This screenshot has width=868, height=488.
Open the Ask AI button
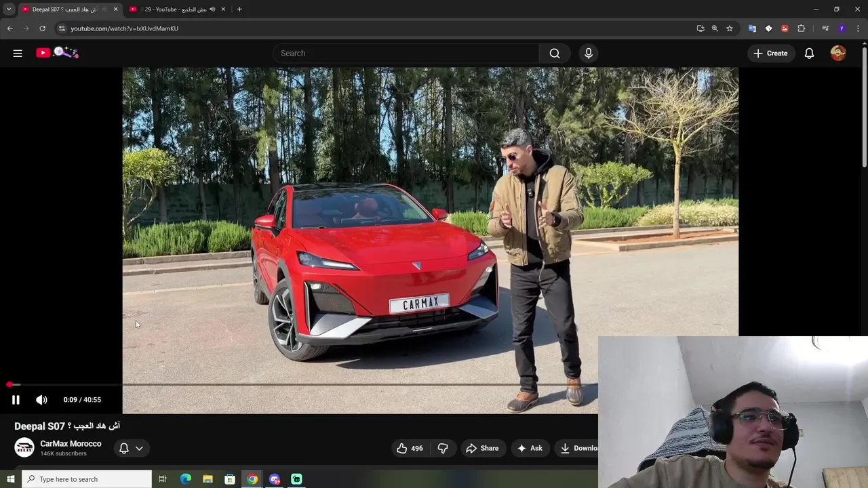(530, 448)
